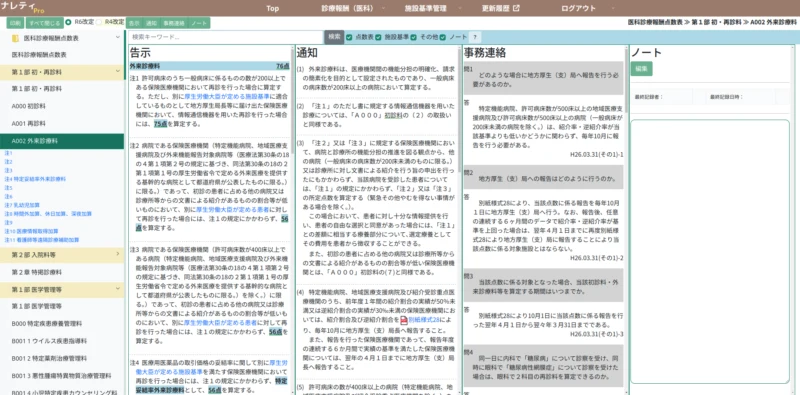
Task: Click the 検索 search button
Action: (334, 37)
